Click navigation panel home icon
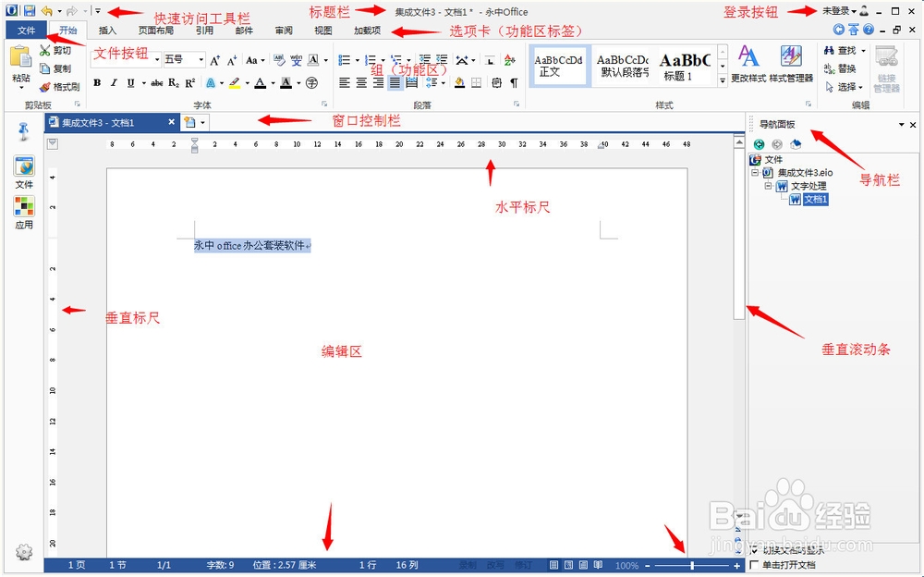924x577 pixels. pyautogui.click(x=796, y=144)
